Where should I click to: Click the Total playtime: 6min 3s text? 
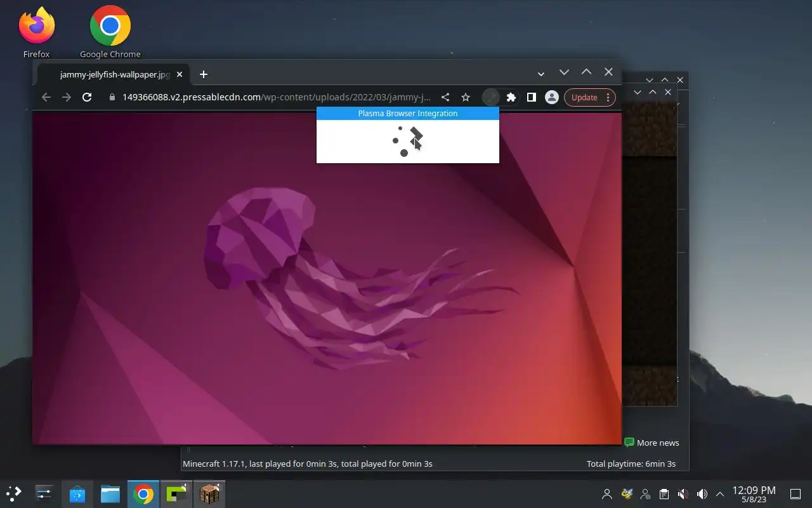(x=631, y=464)
